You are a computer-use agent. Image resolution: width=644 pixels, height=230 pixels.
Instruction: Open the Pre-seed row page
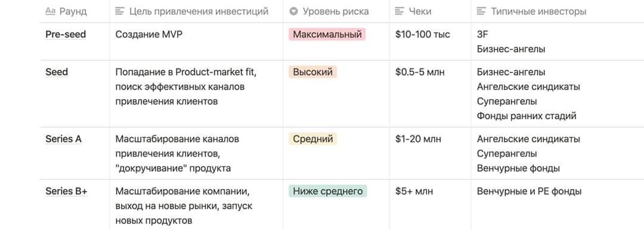(66, 35)
